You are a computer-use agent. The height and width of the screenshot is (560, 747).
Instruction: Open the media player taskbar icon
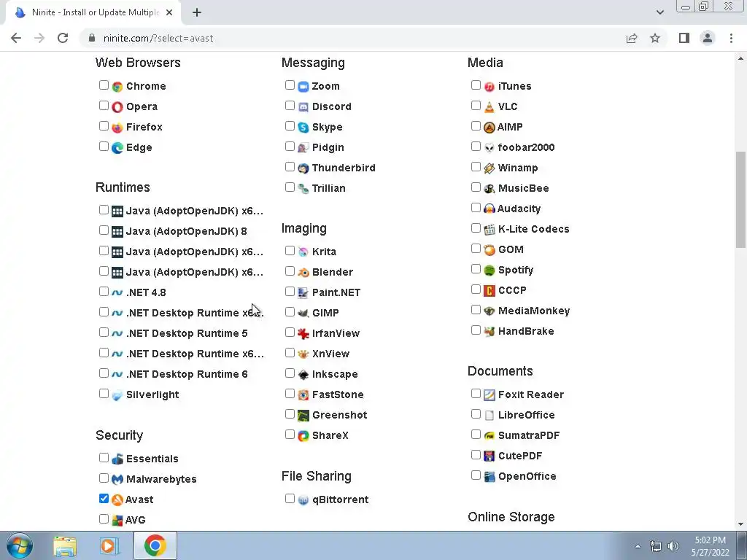coord(109,546)
